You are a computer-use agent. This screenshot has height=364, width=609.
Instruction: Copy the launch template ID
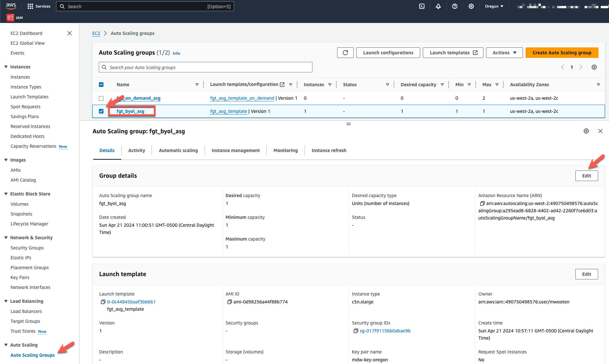coord(103,302)
